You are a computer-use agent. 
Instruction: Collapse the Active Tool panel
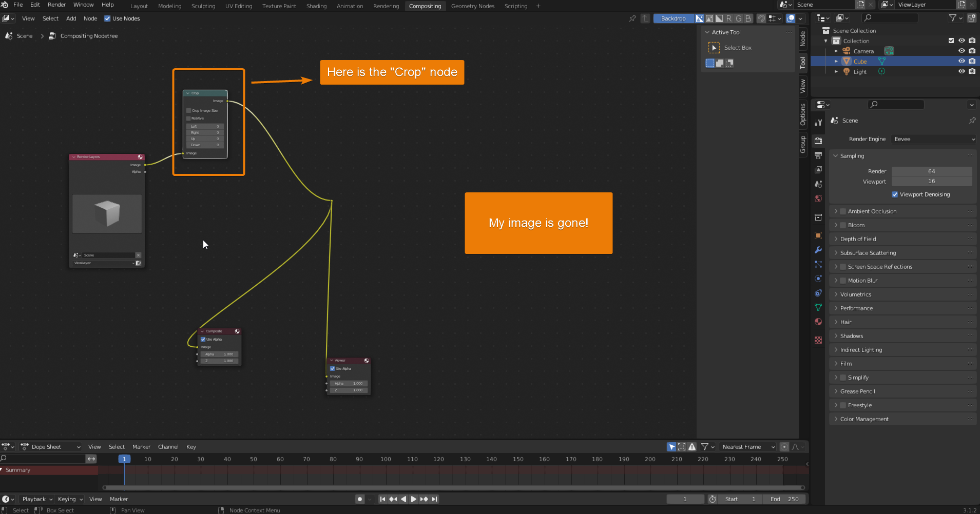[708, 32]
